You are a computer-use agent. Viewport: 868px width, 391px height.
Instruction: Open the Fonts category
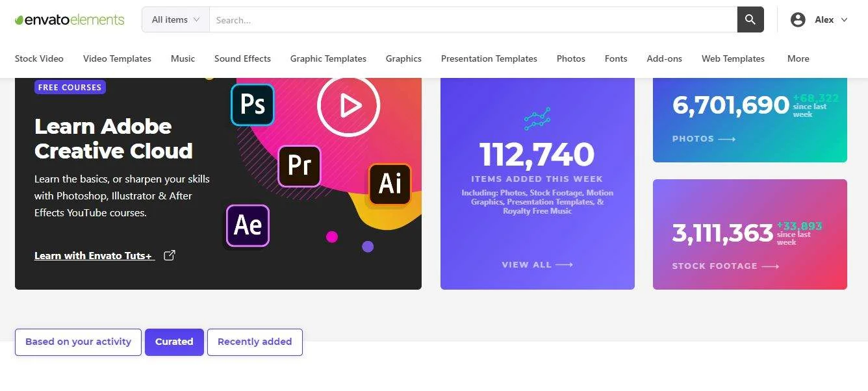click(616, 58)
